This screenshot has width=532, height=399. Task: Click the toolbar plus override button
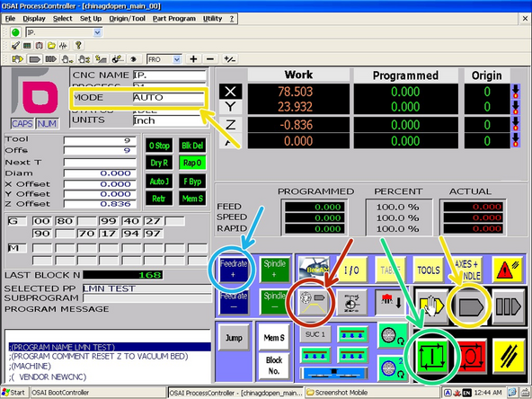click(193, 59)
